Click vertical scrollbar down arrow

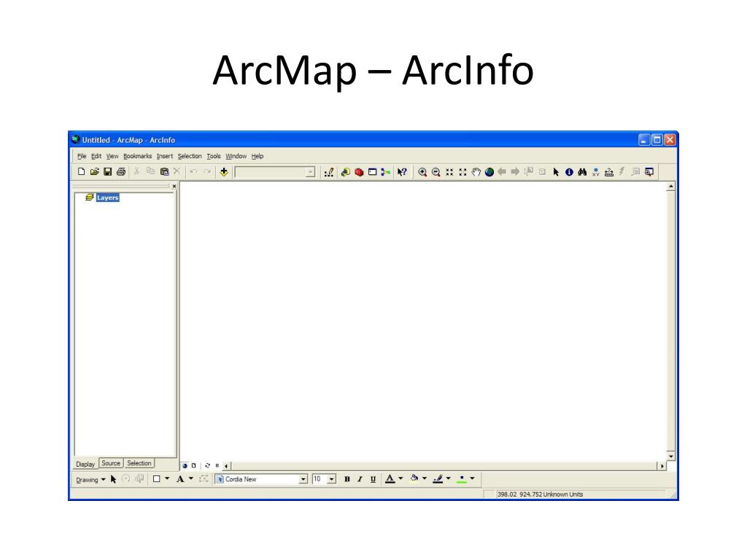click(671, 456)
